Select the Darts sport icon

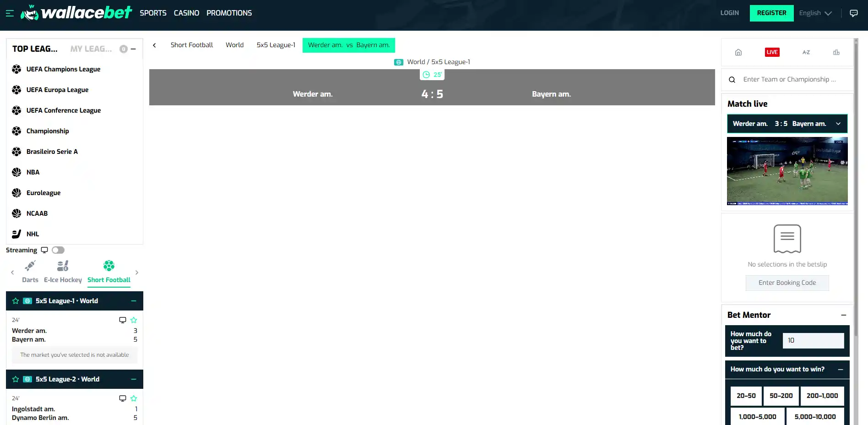30,266
